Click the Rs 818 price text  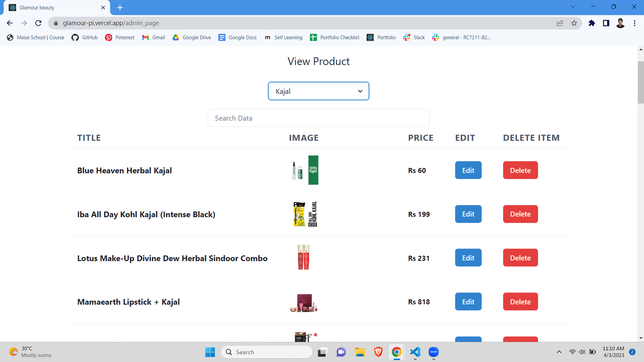(x=419, y=302)
